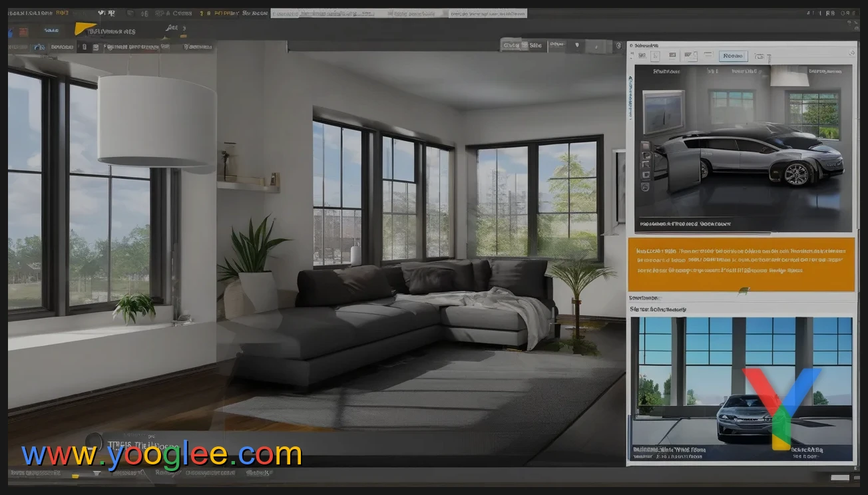Click the red icon in left toolbar

coord(22,31)
